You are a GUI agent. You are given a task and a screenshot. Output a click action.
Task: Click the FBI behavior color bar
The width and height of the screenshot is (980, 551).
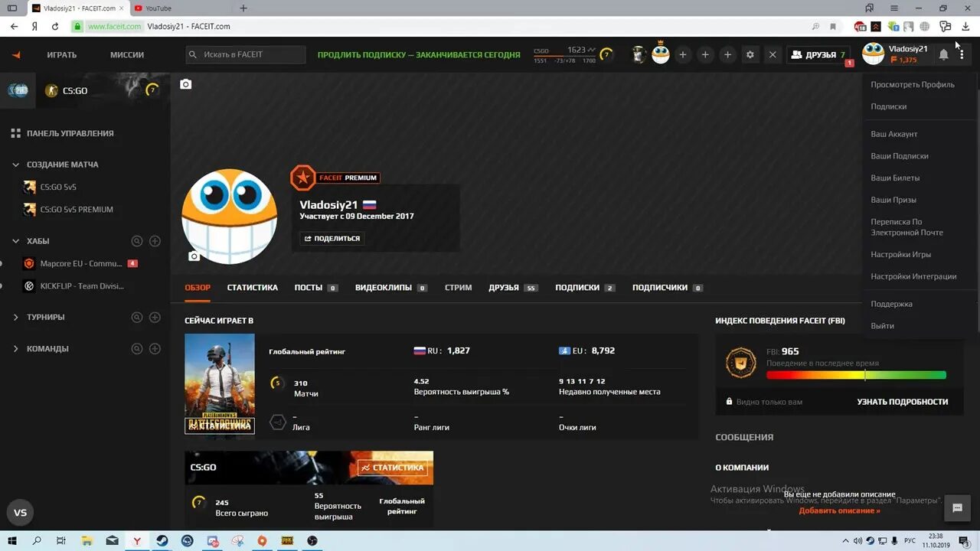pos(856,375)
